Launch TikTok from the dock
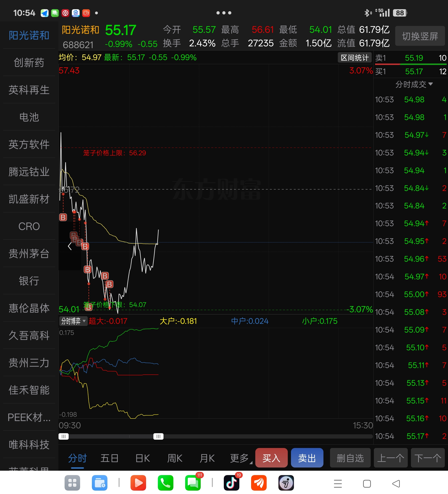 232,483
